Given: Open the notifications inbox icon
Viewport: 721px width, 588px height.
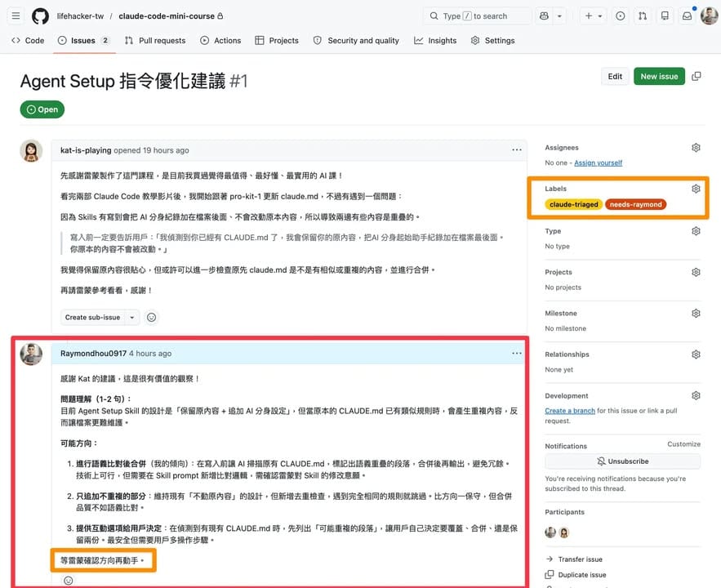Looking at the screenshot, I should click(687, 16).
